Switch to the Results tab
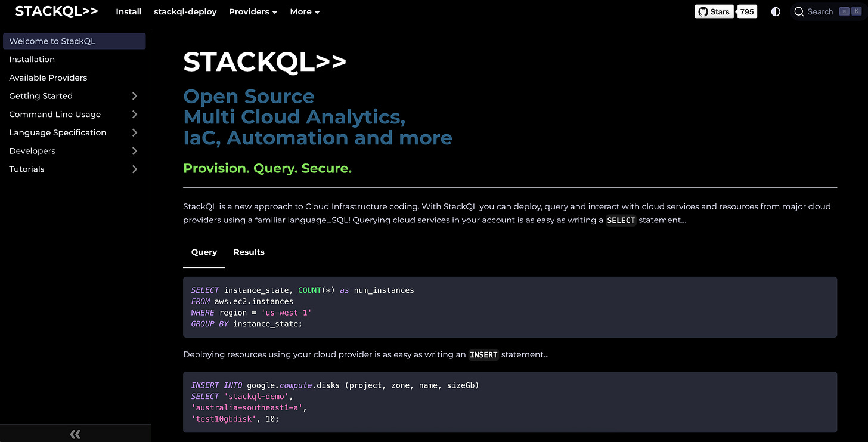 pos(249,252)
